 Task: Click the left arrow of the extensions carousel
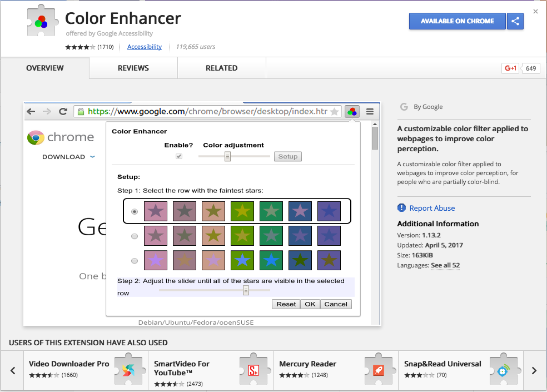click(12, 370)
